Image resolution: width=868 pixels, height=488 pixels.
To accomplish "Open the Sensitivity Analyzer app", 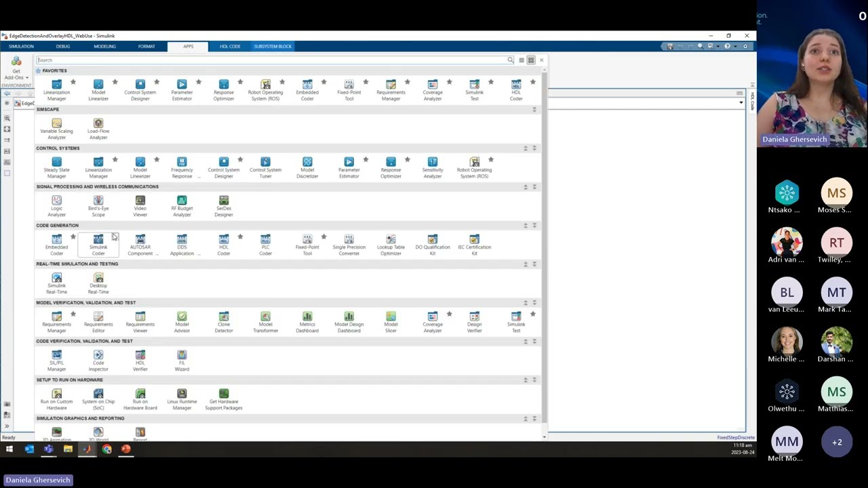I will 433,167.
